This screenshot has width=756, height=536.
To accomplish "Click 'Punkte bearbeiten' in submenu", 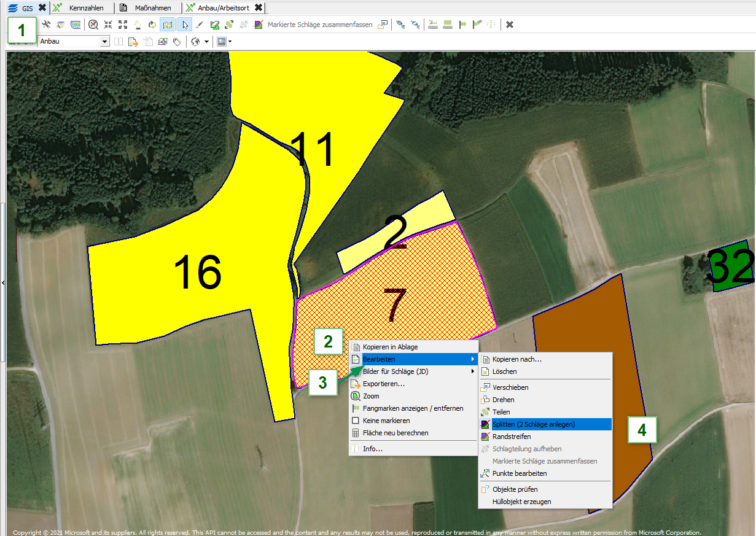I will pos(519,473).
